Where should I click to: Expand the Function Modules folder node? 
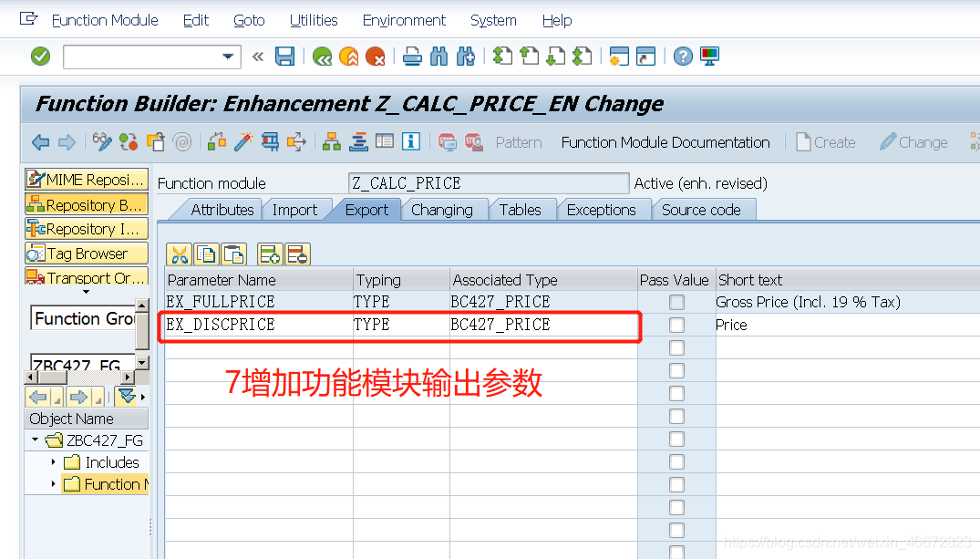(53, 484)
